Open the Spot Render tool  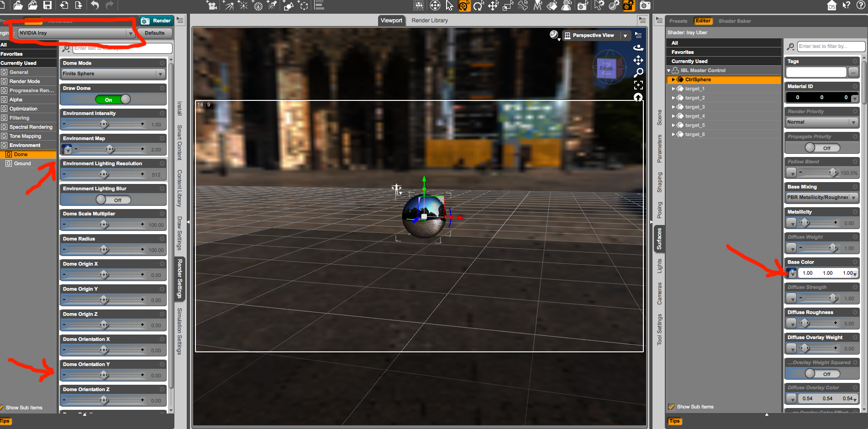582,5
